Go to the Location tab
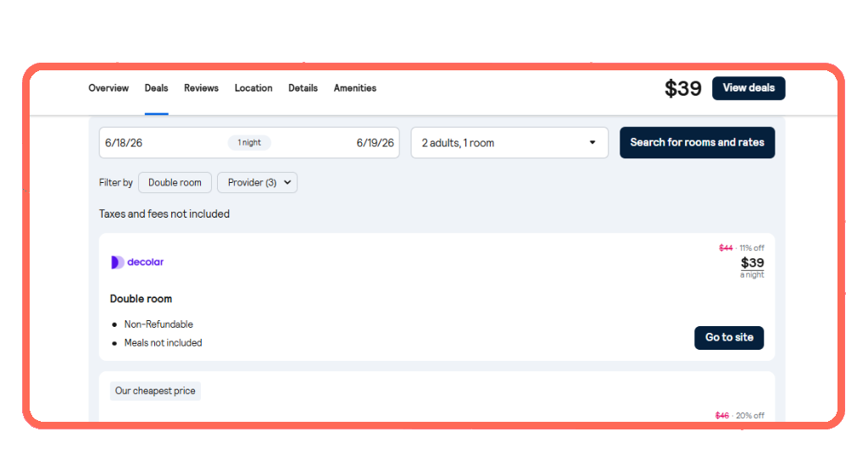Screen dimensions: 868x454 pyautogui.click(x=253, y=88)
